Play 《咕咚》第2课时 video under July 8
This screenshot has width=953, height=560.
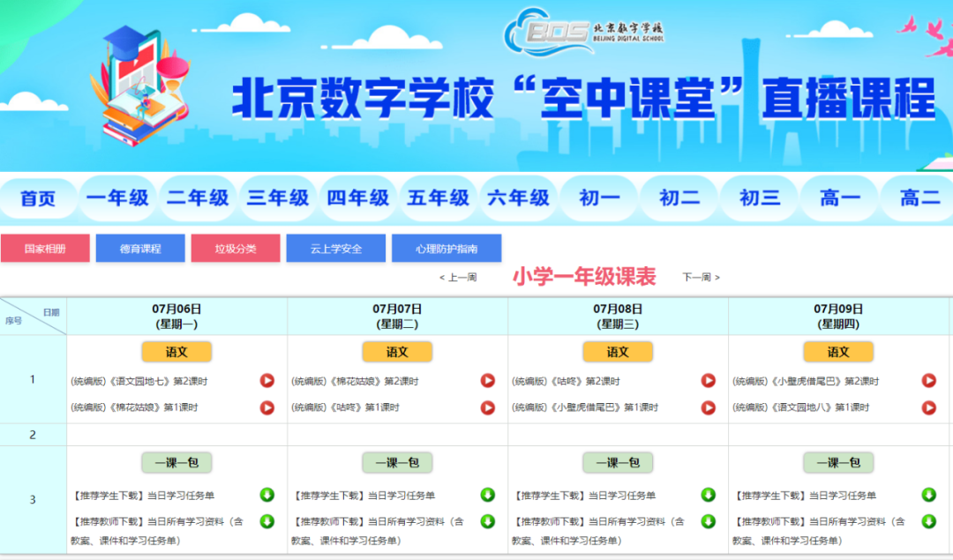click(709, 380)
